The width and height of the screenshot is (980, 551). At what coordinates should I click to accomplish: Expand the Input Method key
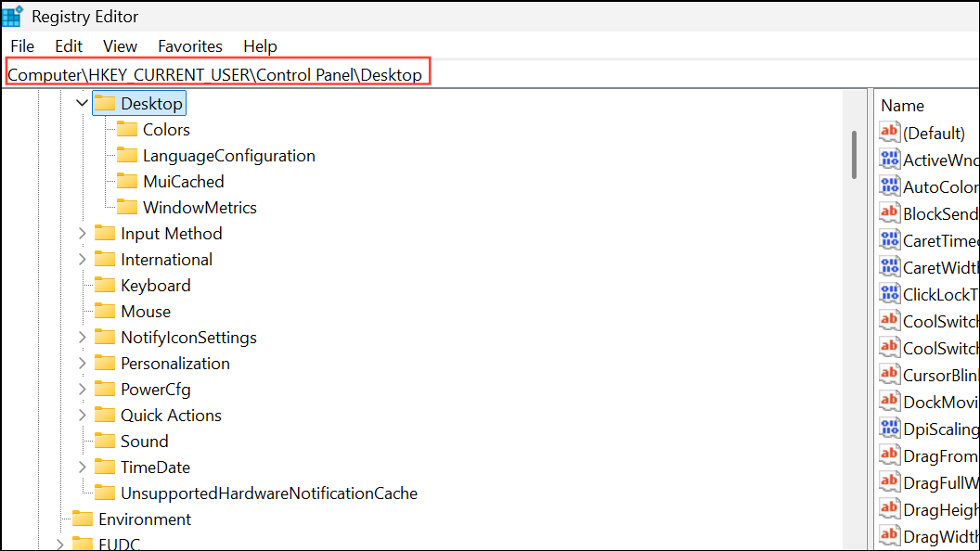pyautogui.click(x=82, y=233)
